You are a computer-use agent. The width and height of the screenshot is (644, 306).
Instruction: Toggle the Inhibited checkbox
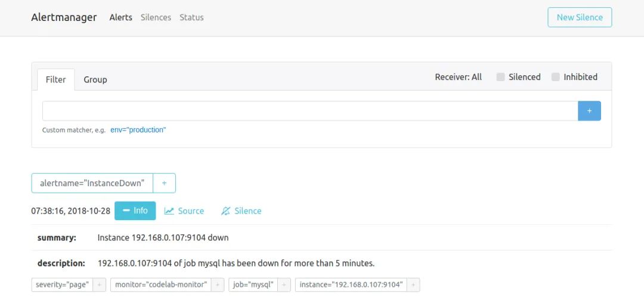pos(555,77)
